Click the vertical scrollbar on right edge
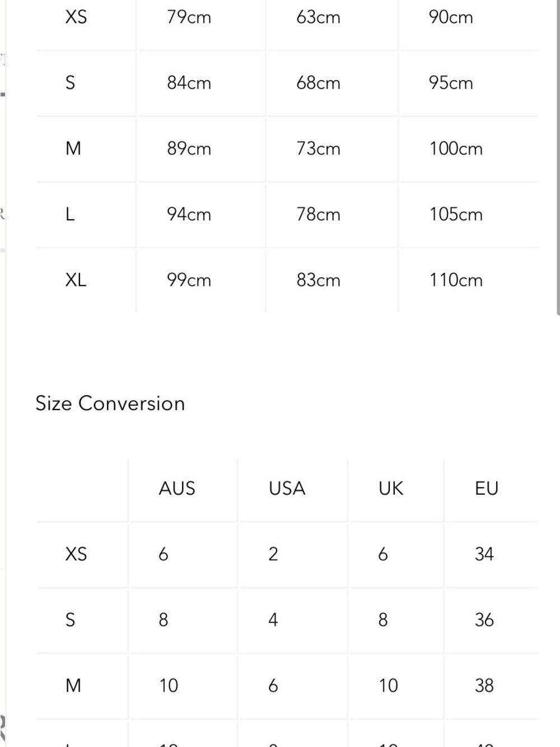The height and width of the screenshot is (747, 560). coord(558,157)
